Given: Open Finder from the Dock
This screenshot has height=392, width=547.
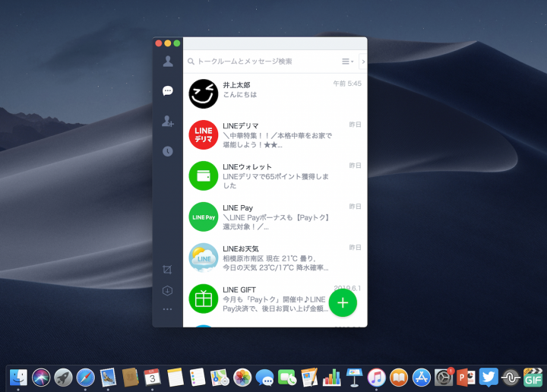Looking at the screenshot, I should point(18,378).
